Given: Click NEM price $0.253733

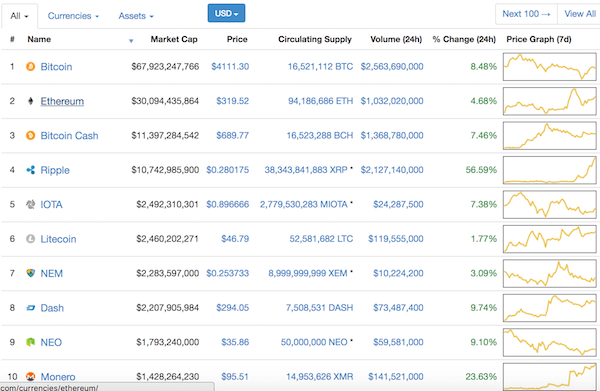Looking at the screenshot, I should pos(228,273).
